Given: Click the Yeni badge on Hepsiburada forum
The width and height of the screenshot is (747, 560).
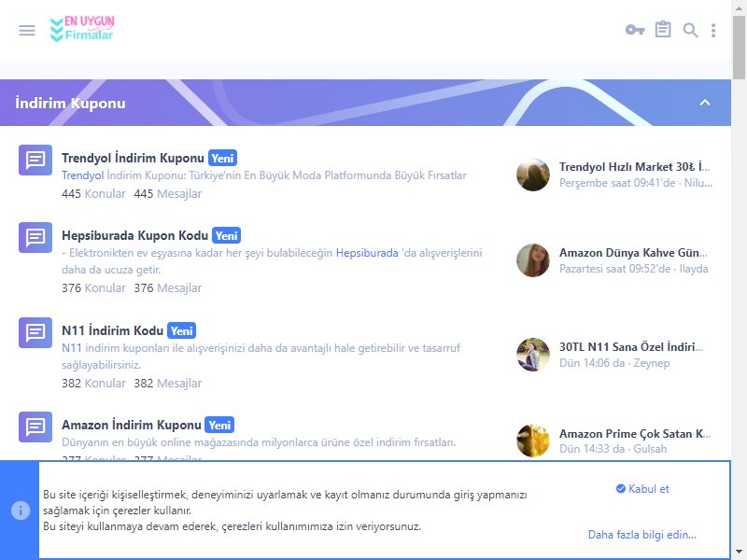Looking at the screenshot, I should (x=226, y=236).
